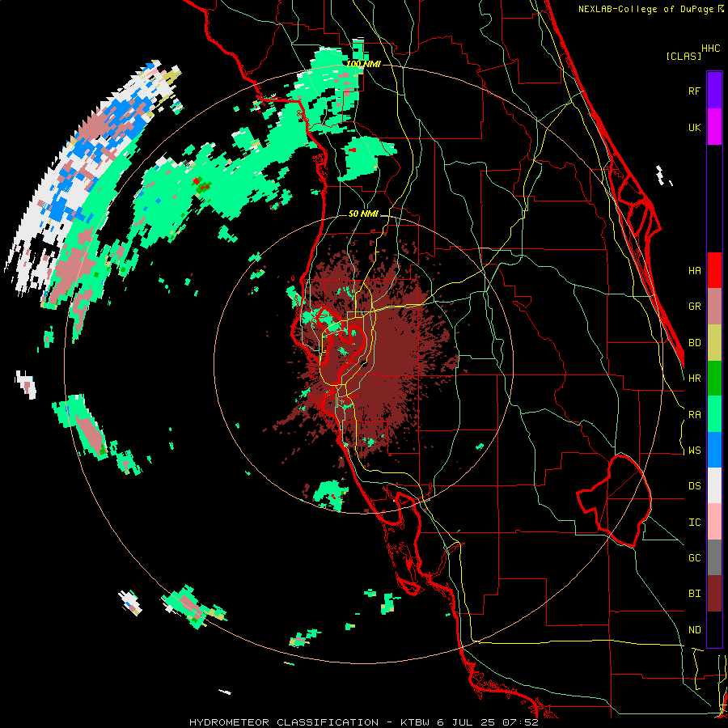Click the DS white legend swatch
The image size is (728, 728).
pos(714,485)
